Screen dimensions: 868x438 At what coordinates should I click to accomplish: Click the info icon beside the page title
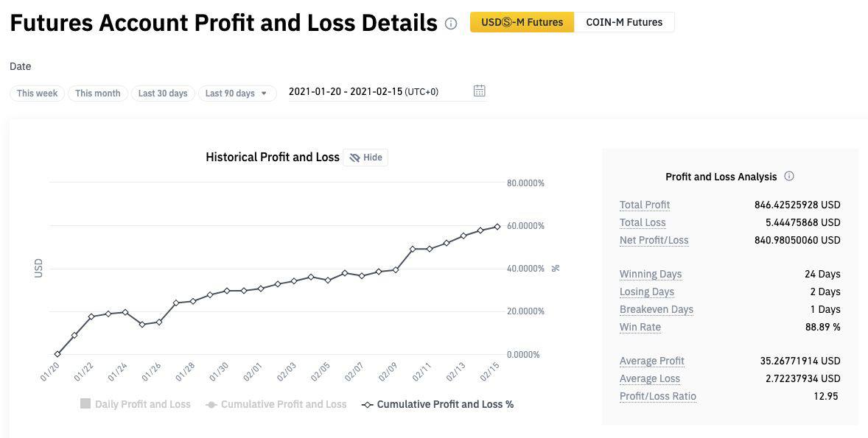(x=451, y=24)
